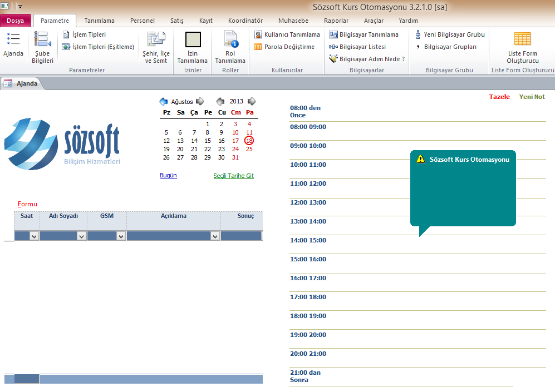Screen dimensions: 555x392
Task: Click Seçili Tarihe Git link
Action: point(233,176)
